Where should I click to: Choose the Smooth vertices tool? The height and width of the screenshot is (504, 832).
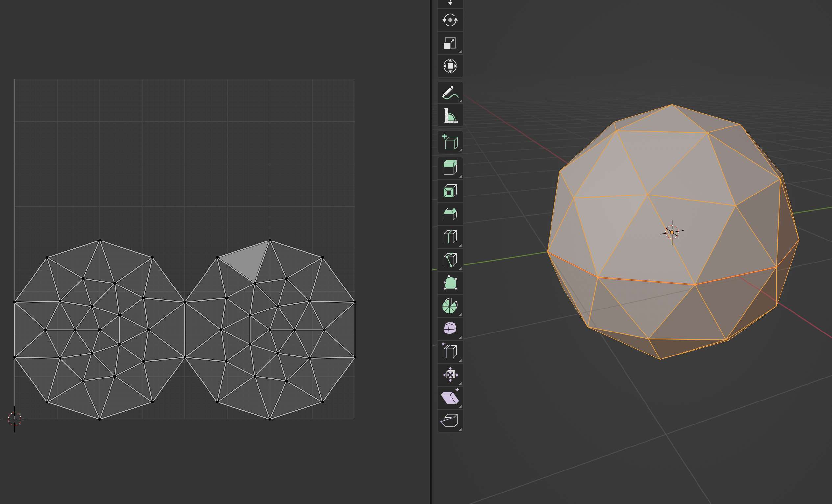point(450,328)
